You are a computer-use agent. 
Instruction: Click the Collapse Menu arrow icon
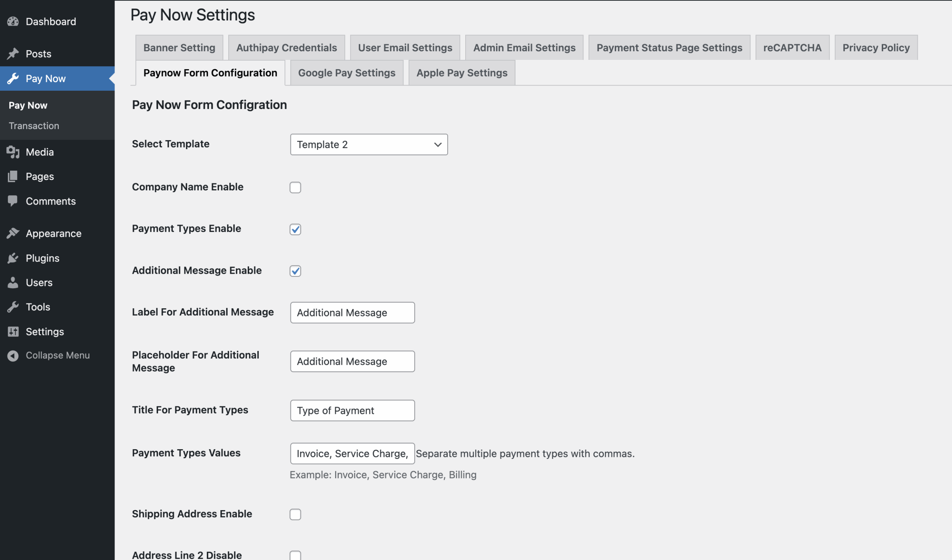pyautogui.click(x=13, y=355)
